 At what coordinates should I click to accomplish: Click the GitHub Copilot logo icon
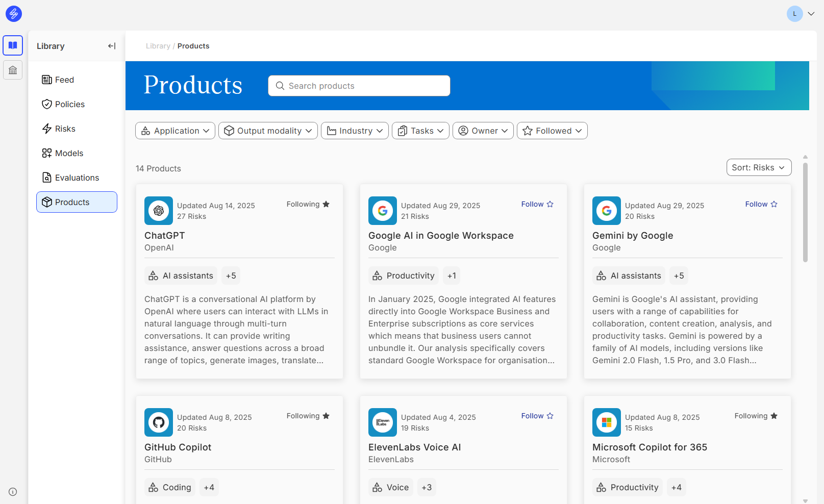tap(159, 422)
